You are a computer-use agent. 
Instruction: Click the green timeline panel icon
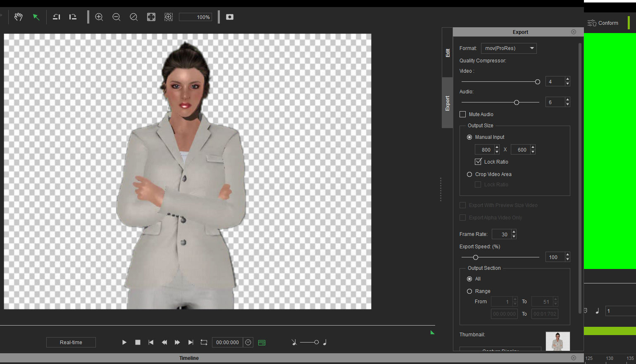[x=262, y=343]
